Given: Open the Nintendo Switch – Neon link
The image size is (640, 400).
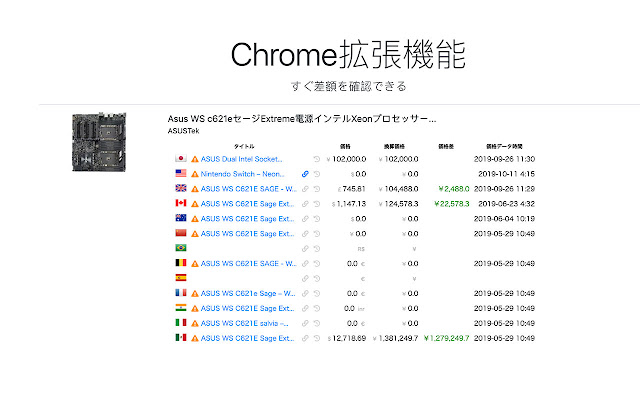Looking at the screenshot, I should (242, 174).
